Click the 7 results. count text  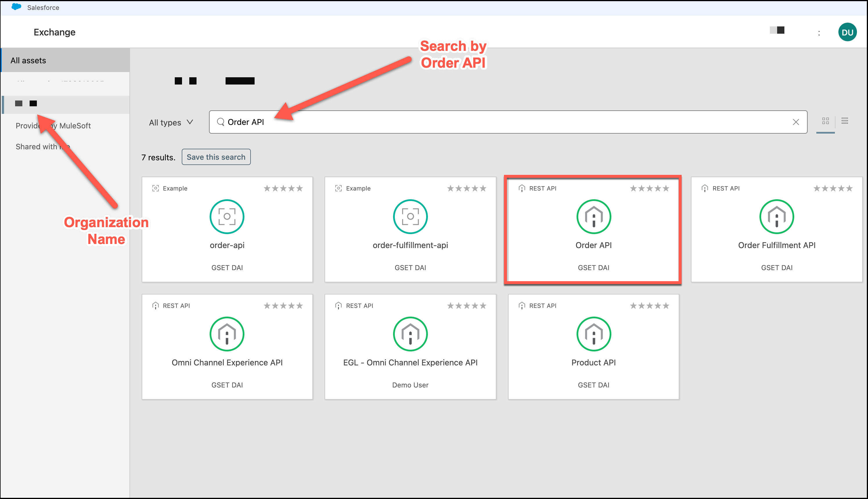pos(158,158)
